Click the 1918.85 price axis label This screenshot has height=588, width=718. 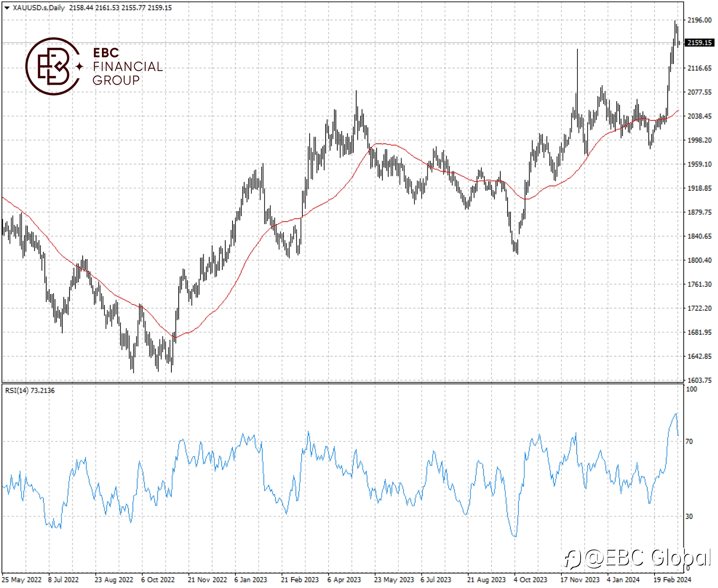tap(700, 188)
